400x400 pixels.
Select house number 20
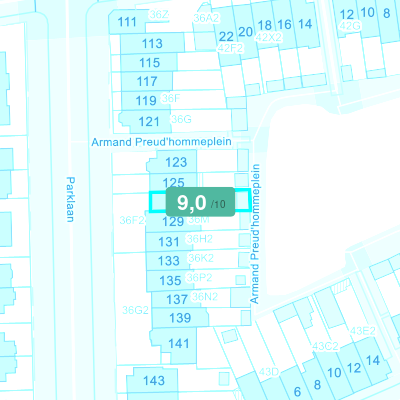point(245,32)
